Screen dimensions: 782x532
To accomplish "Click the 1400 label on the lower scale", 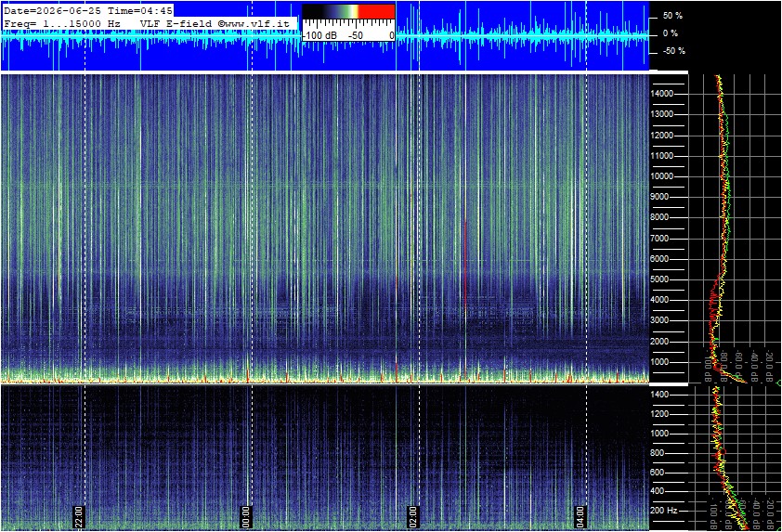I will coord(659,395).
